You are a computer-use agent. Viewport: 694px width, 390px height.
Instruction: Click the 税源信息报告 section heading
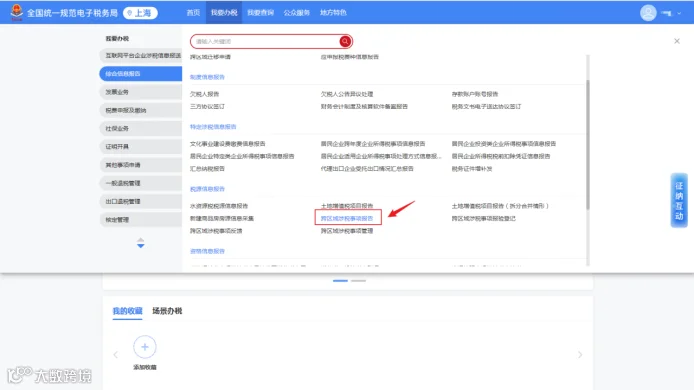[x=207, y=189]
